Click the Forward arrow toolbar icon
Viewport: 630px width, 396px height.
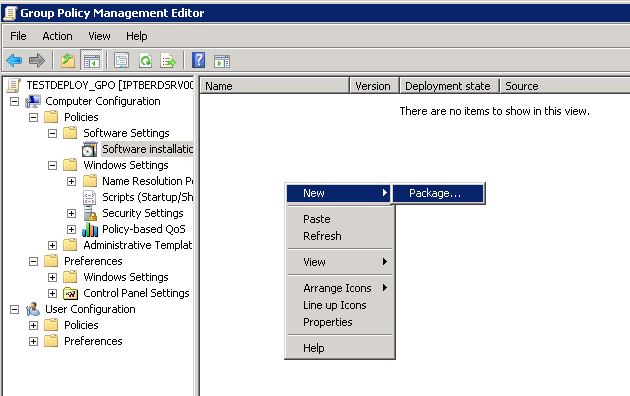point(37,61)
